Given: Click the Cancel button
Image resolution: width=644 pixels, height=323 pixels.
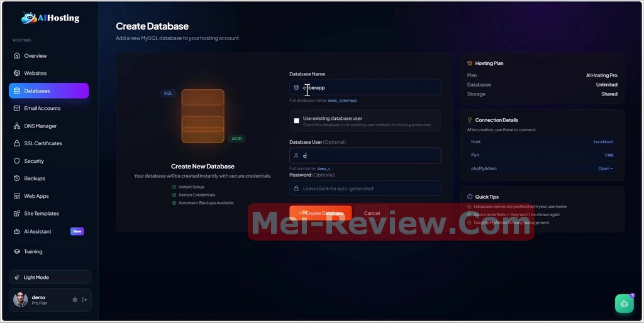Looking at the screenshot, I should pos(372,213).
